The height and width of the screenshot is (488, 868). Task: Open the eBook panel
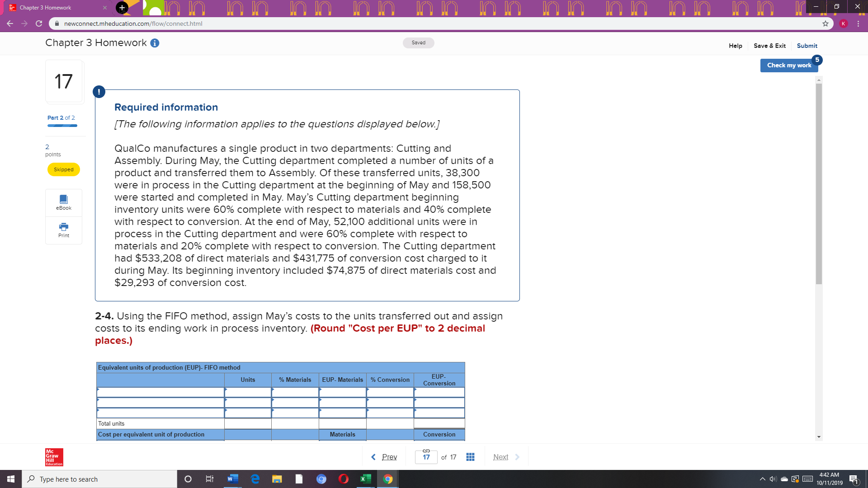(63, 202)
